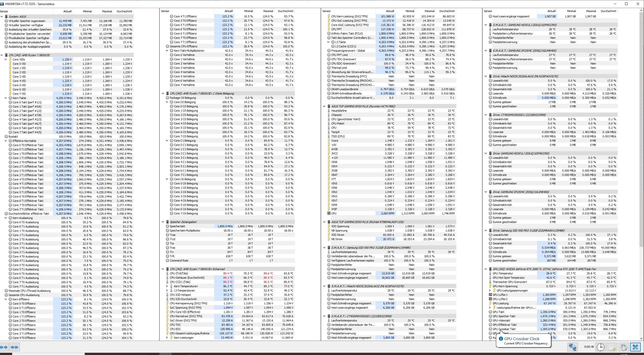Open remote network monitoring icon
The height and width of the screenshot is (355, 644).
(572, 347)
